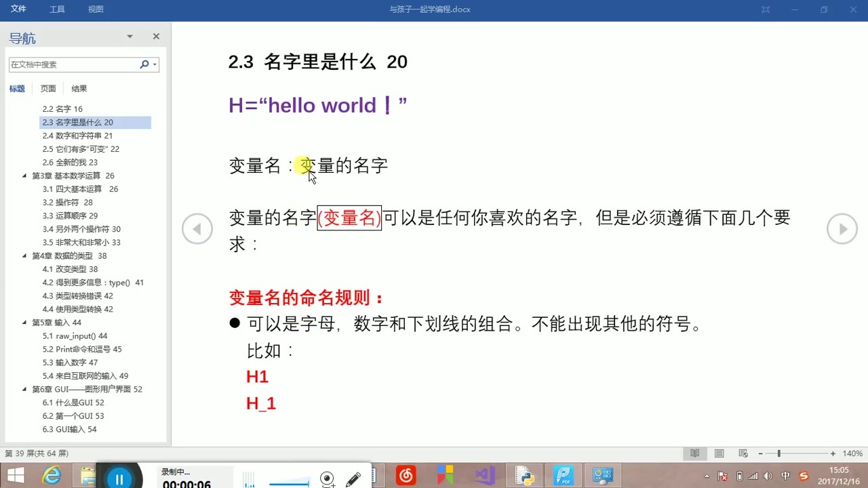Image resolution: width=868 pixels, height=488 pixels.
Task: Click the 140% zoom level
Action: coord(852,453)
